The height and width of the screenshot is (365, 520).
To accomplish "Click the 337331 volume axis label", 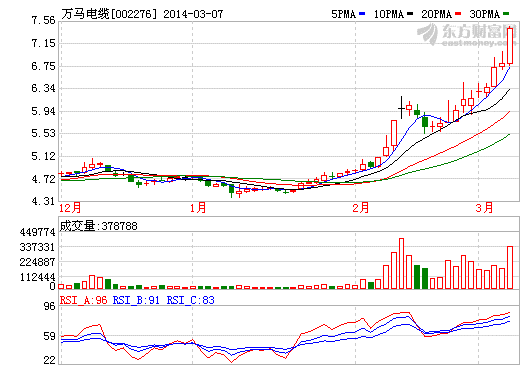I will pos(37,247).
